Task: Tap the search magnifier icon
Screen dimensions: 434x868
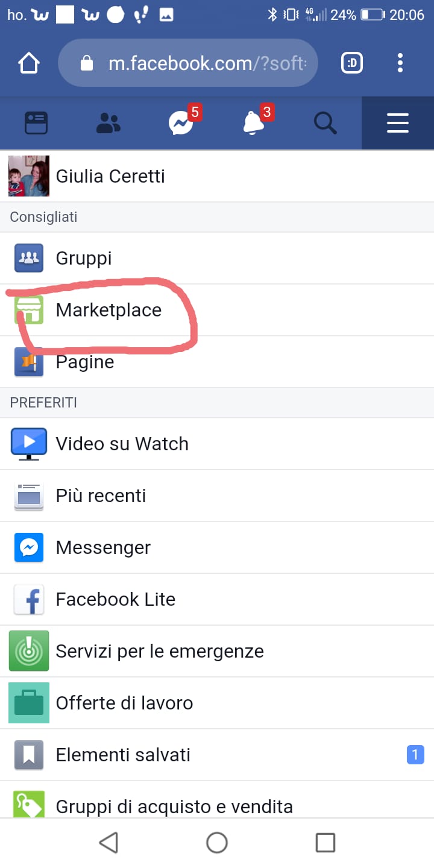Action: point(325,123)
